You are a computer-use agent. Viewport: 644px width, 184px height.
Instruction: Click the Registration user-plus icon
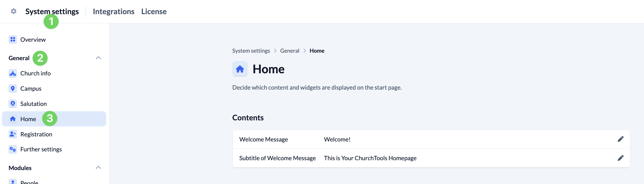click(x=13, y=134)
